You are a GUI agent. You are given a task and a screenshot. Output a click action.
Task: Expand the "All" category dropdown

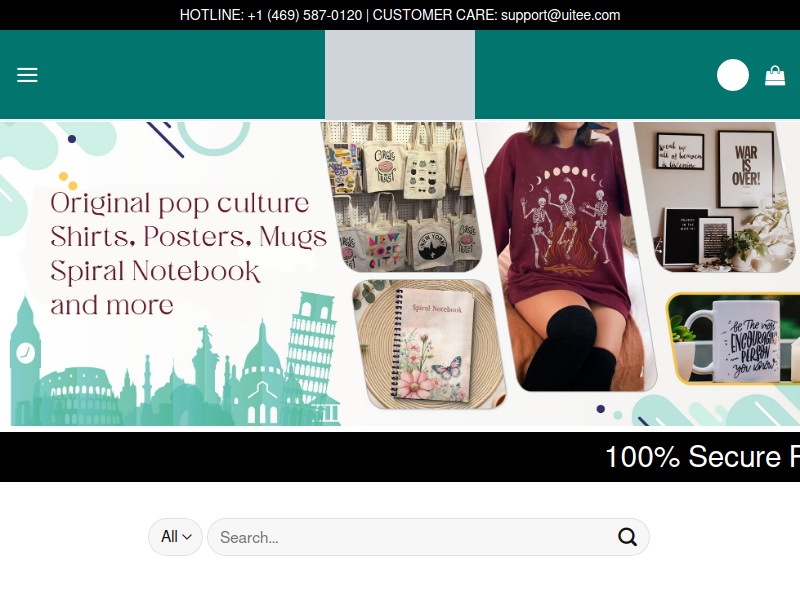(x=175, y=537)
